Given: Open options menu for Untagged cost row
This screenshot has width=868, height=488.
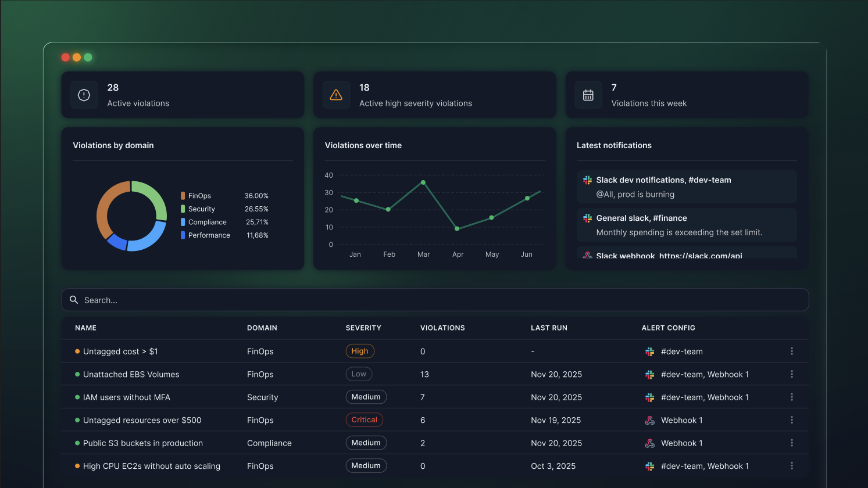Looking at the screenshot, I should (791, 351).
